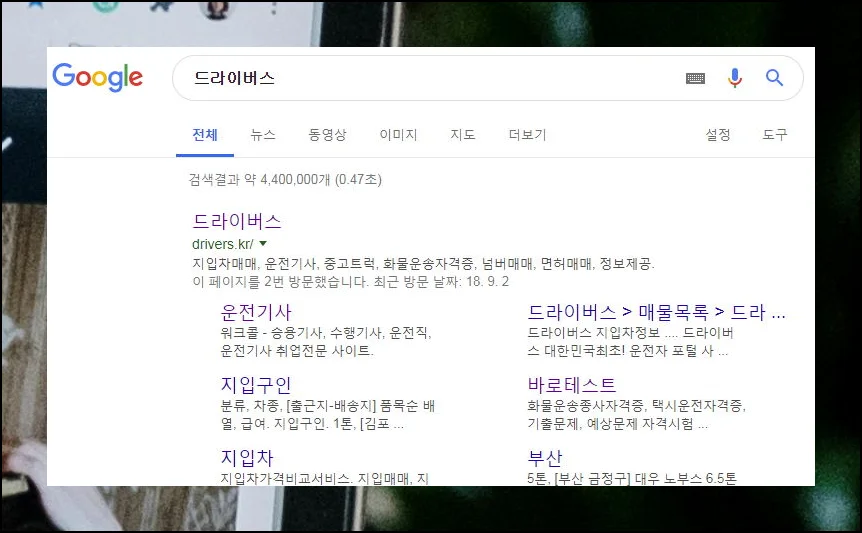Viewport: 862px width, 533px height.
Task: Click snippet 스 대한민국최초! 운전자 포털 사
Action: click(628, 351)
